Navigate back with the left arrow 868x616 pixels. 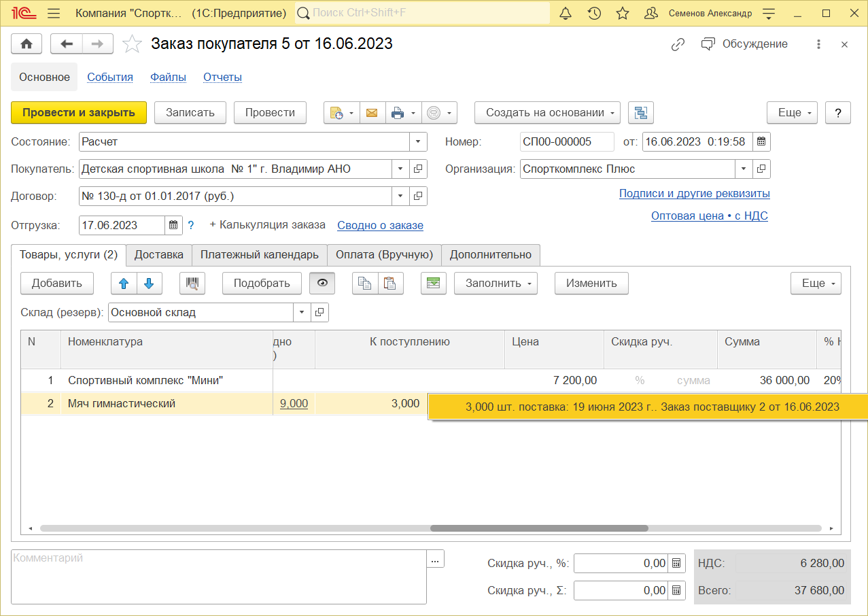[x=67, y=44]
